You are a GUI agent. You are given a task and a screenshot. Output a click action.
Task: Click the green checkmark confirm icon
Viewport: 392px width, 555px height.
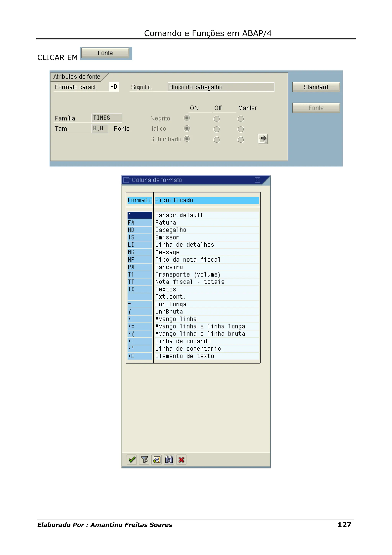pyautogui.click(x=132, y=459)
